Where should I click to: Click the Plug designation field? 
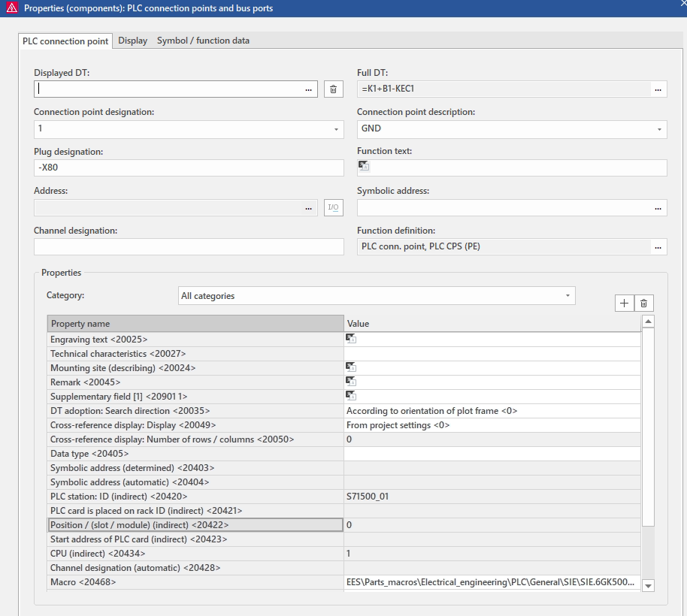188,168
